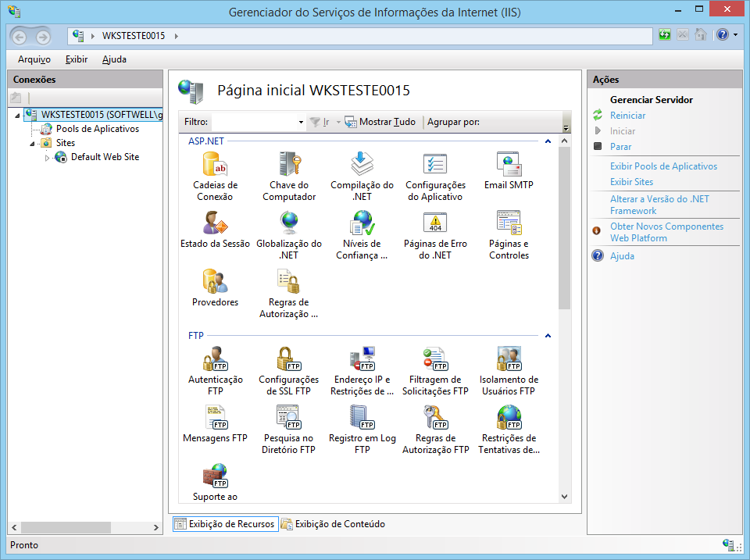Open Chave do Computador feature

(288, 166)
